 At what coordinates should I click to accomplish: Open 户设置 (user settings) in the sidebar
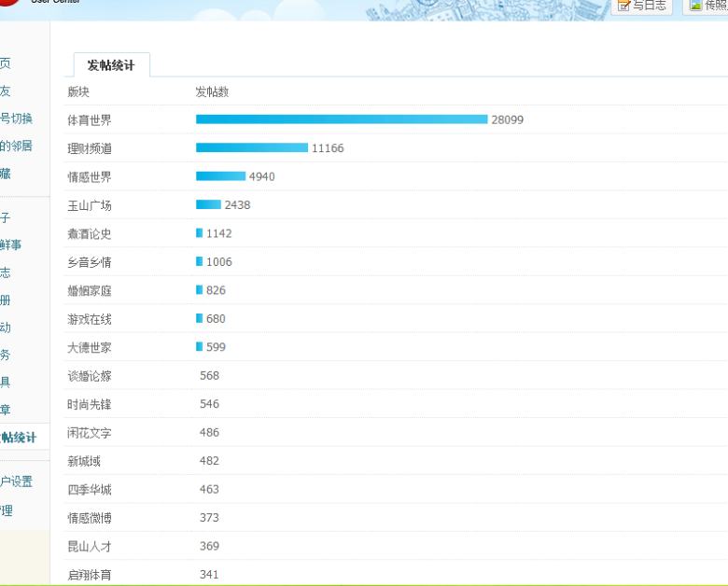pos(16,481)
